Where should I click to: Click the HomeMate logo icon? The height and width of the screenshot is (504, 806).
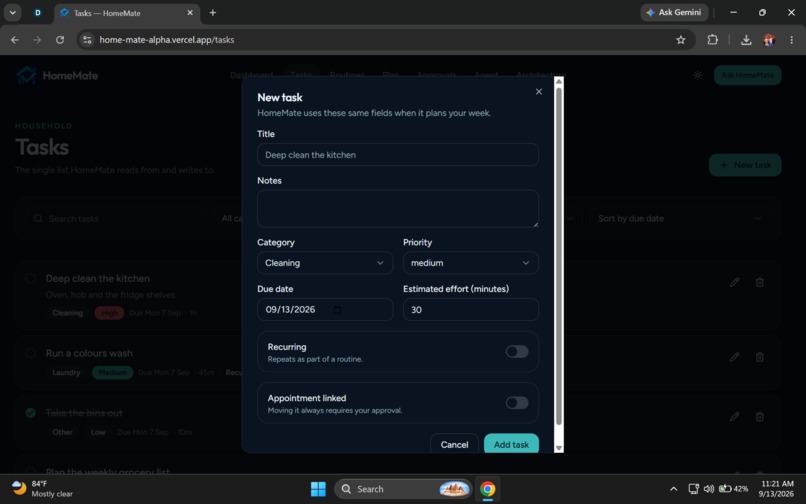(26, 75)
